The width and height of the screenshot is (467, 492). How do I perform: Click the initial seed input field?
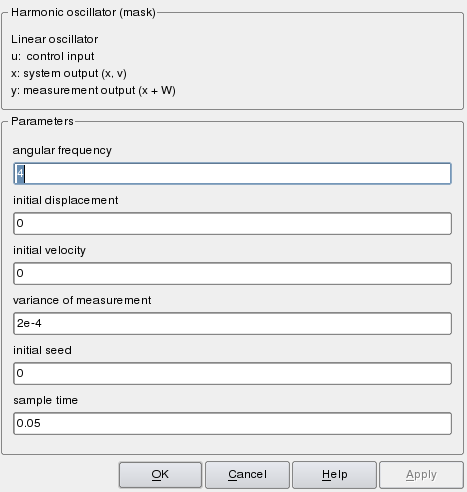232,373
